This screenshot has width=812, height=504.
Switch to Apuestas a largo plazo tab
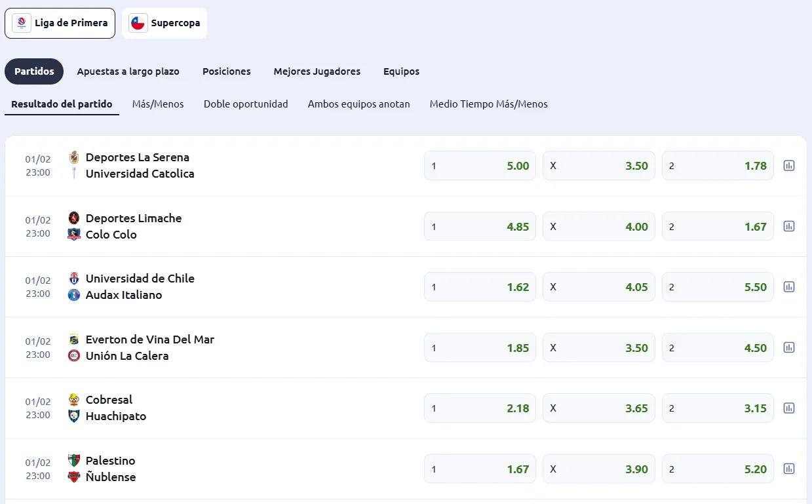click(x=128, y=71)
